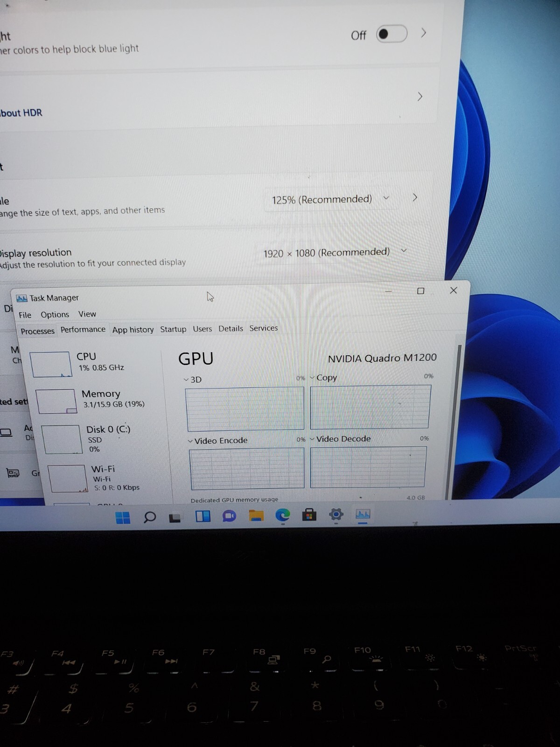The image size is (560, 747).
Task: Click the Dedicated GPU memory usage label
Action: (234, 500)
